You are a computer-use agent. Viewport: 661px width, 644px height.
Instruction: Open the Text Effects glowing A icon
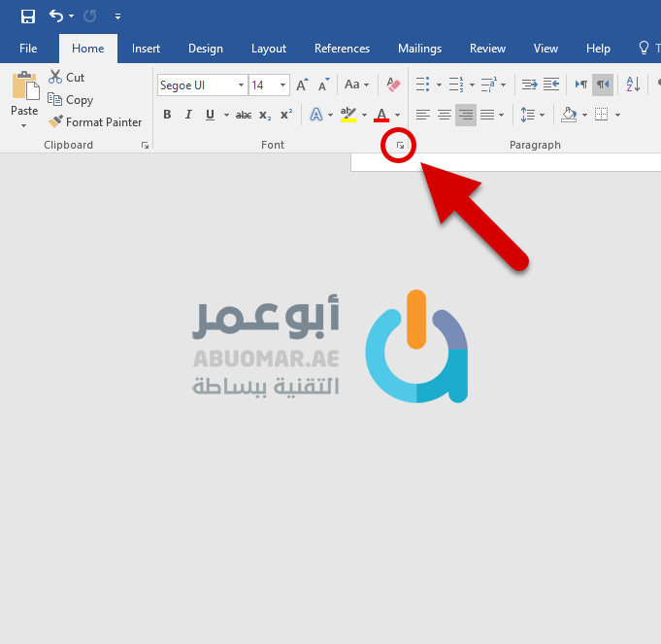click(x=315, y=115)
